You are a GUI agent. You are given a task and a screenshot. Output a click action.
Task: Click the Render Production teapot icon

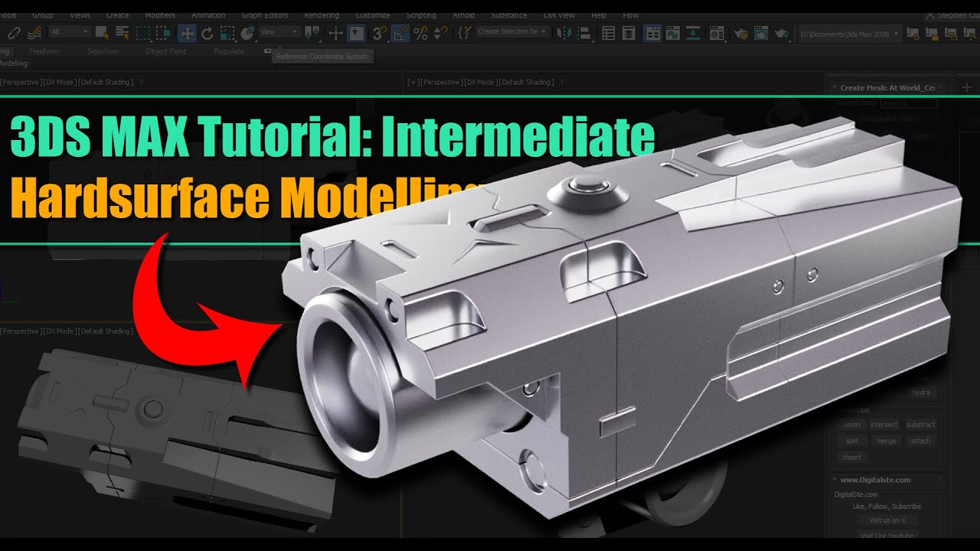780,33
